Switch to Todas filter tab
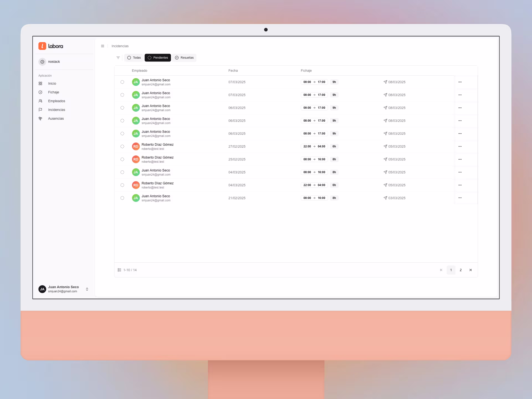The height and width of the screenshot is (399, 532). click(x=134, y=58)
